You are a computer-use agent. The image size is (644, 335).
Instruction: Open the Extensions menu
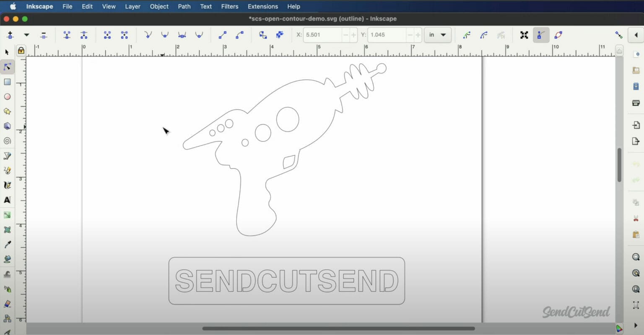coord(262,6)
